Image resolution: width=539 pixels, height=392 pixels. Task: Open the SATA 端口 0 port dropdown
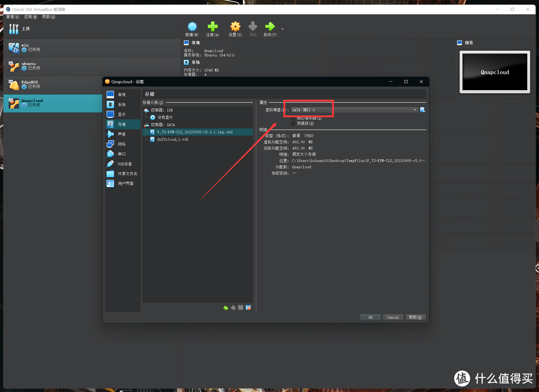(x=354, y=110)
